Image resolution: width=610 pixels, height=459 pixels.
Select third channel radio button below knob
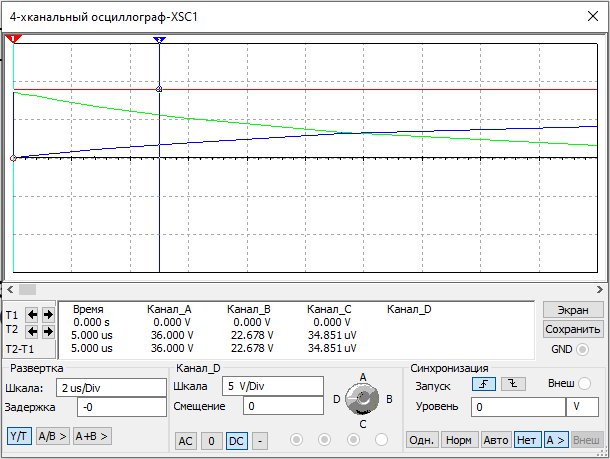pyautogui.click(x=353, y=440)
